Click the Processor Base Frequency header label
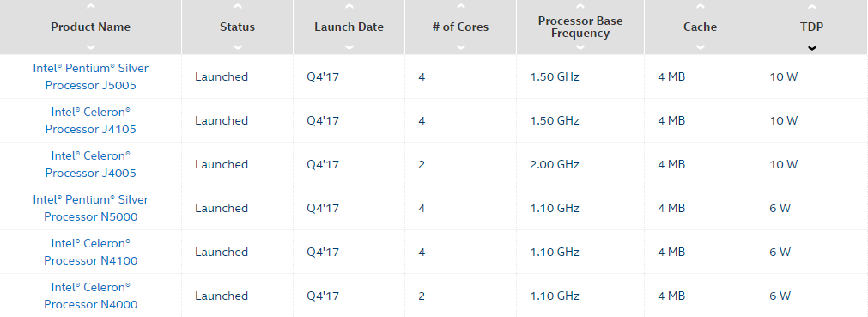The height and width of the screenshot is (317, 868). point(580,27)
